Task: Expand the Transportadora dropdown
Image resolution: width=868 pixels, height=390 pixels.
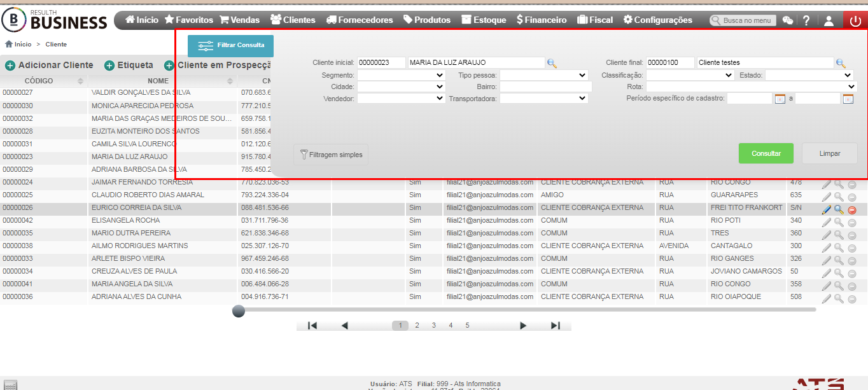Action: (x=543, y=99)
